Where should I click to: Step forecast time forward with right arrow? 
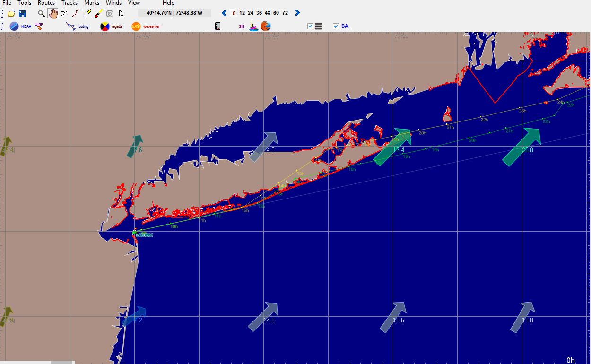(297, 13)
